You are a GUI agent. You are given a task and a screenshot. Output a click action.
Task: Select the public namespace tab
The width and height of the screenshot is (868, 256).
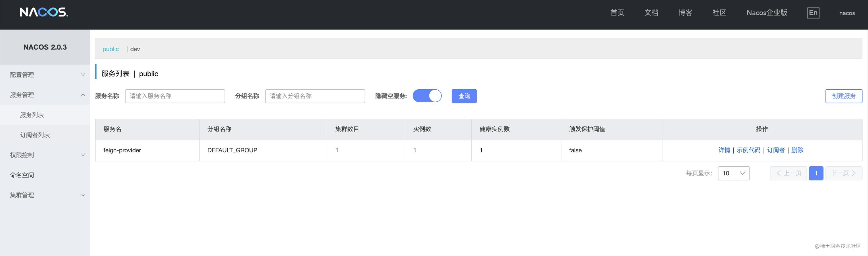(111, 49)
